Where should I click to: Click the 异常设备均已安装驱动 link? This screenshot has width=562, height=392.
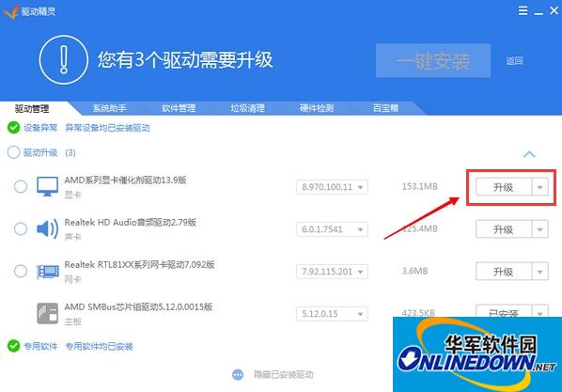tap(107, 128)
